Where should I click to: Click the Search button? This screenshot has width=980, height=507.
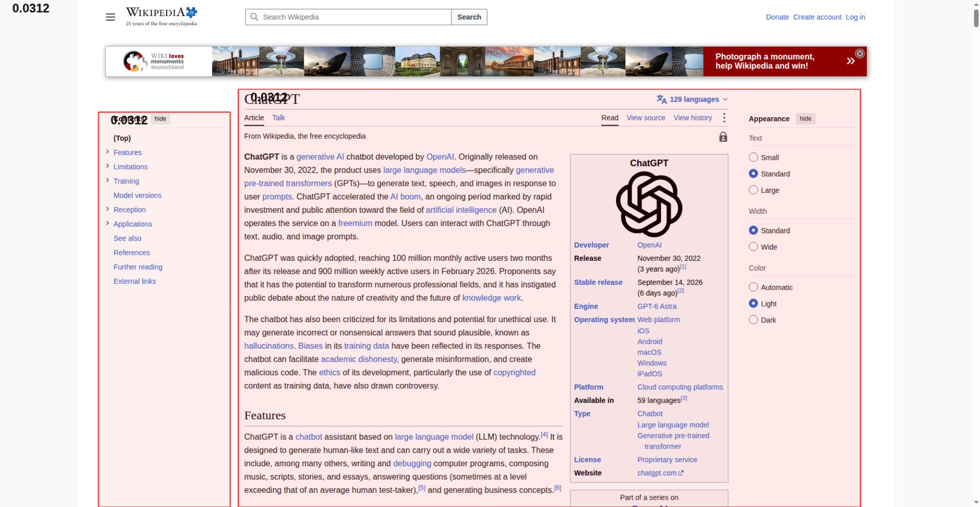pos(469,17)
